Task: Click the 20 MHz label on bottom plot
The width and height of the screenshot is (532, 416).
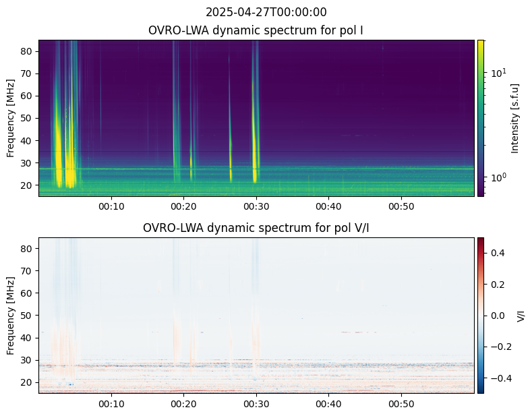Action: pyautogui.click(x=26, y=382)
